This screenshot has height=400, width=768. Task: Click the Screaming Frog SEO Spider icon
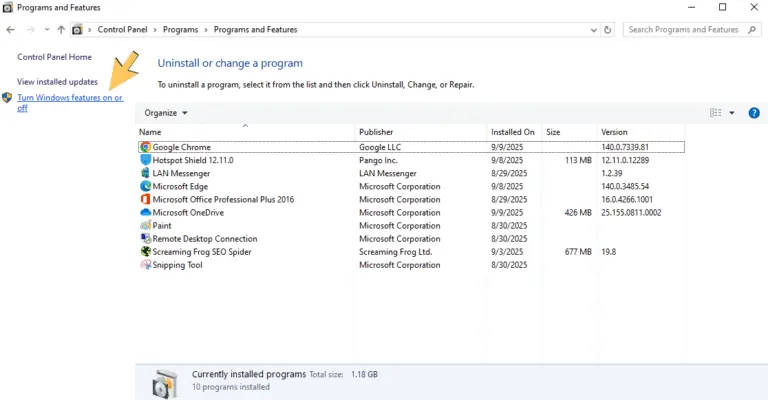[145, 252]
